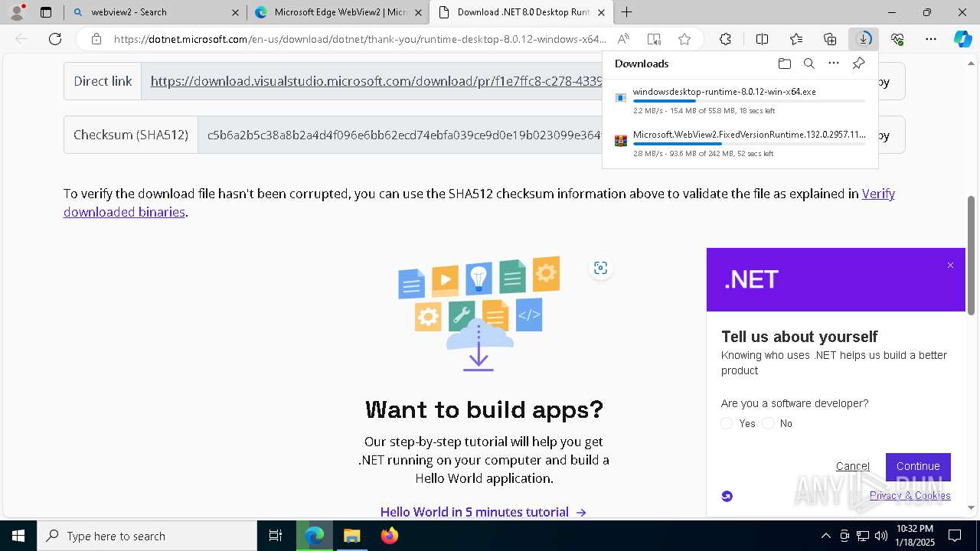The width and height of the screenshot is (980, 551).
Task: Open the tab actions menu icon
Action: 46,12
